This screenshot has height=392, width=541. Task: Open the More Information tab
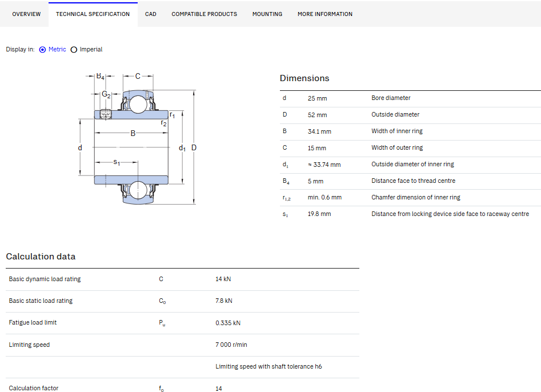[x=325, y=14]
